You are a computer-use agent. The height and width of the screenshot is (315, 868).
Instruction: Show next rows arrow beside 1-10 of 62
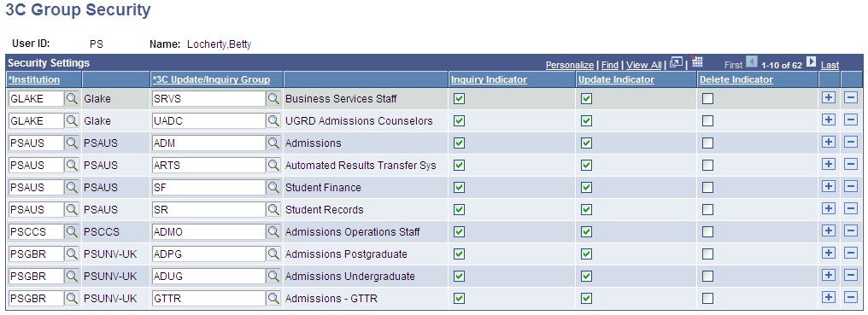[811, 62]
